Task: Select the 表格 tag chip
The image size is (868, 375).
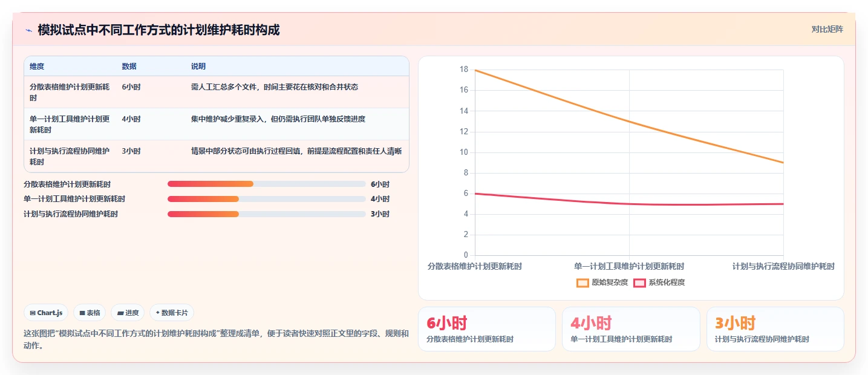Action: point(90,313)
